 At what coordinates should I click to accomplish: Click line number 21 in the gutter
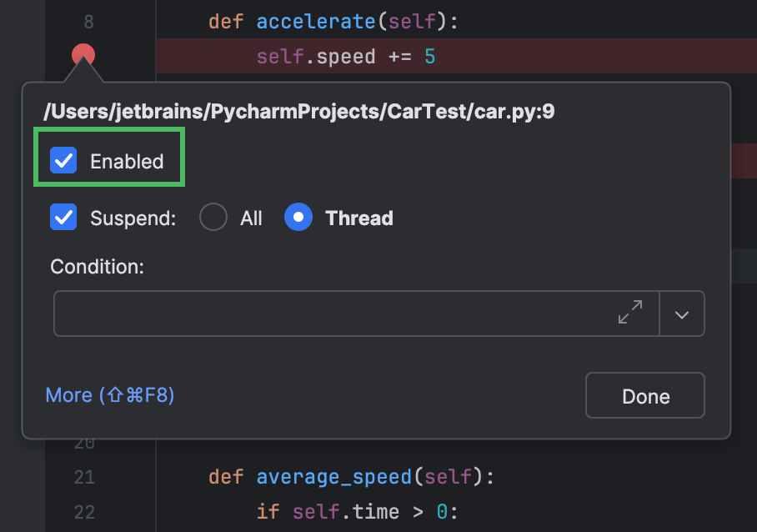pyautogui.click(x=84, y=477)
